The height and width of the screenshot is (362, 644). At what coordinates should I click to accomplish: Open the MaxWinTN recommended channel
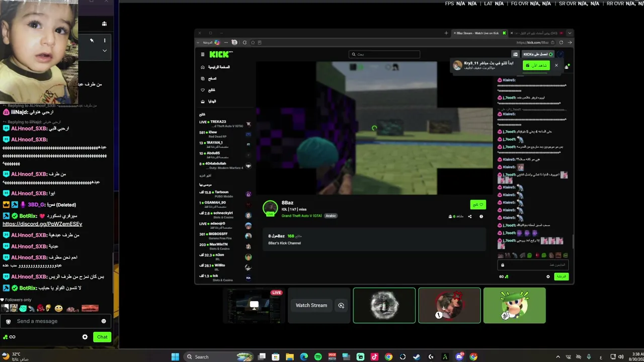coord(225,246)
